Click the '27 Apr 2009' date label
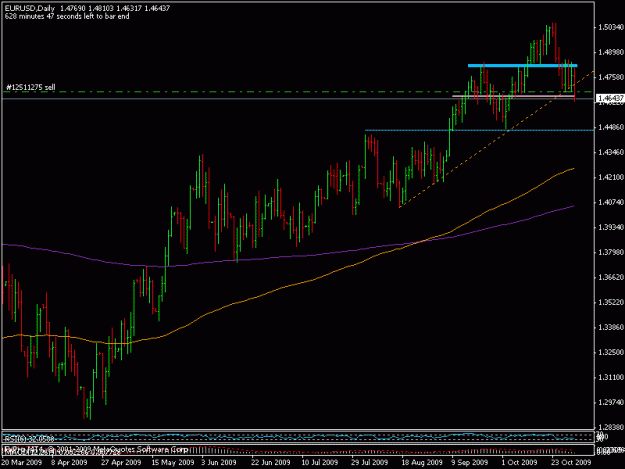 click(x=121, y=462)
